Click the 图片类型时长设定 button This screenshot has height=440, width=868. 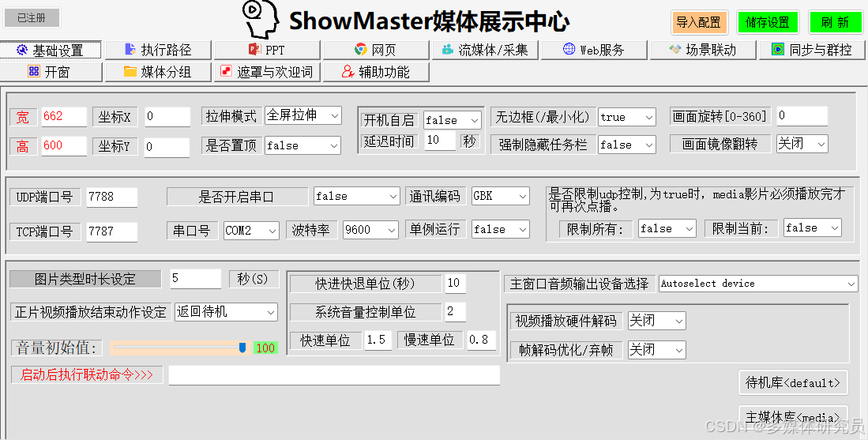(x=85, y=279)
